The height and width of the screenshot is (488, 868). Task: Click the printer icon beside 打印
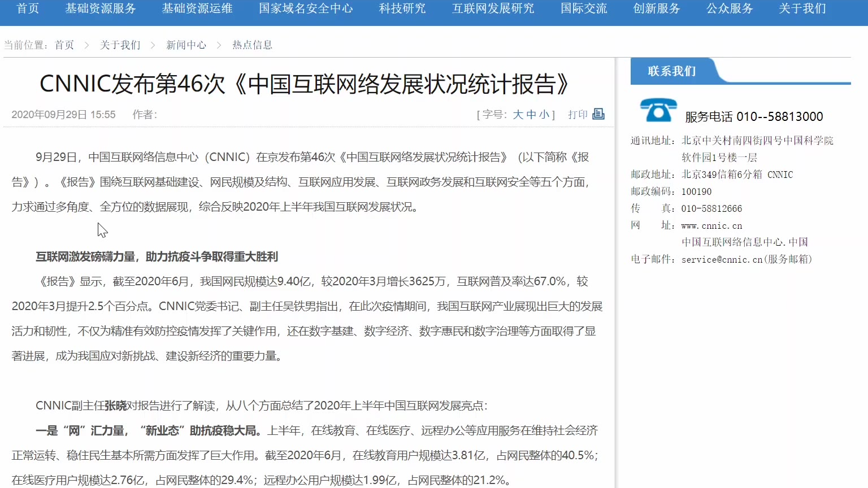[x=598, y=114]
